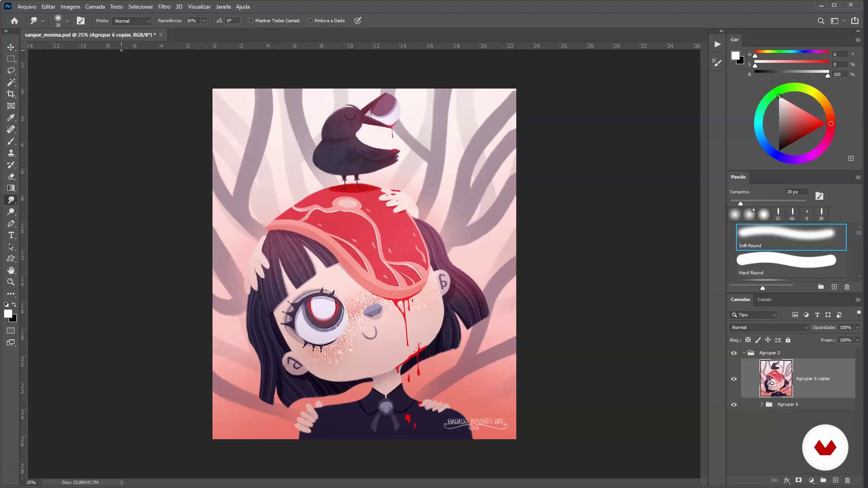Collapse the Agrupar 2 group
868x488 pixels.
point(744,353)
